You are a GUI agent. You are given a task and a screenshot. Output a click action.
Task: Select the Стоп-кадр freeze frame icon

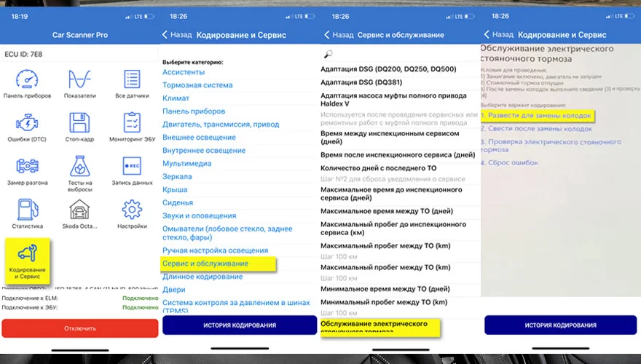(79, 122)
